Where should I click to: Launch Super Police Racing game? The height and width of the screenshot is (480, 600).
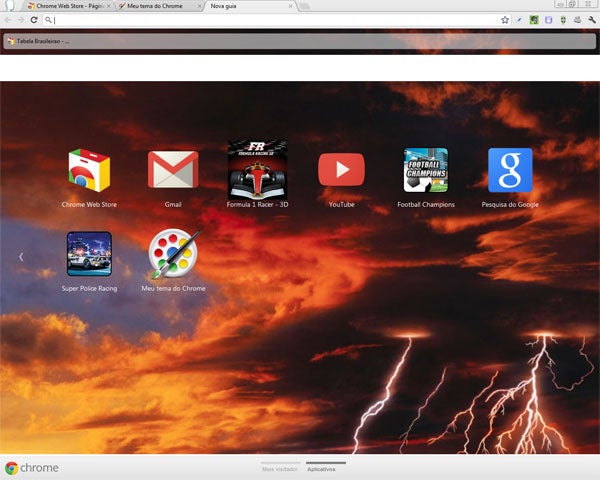pos(89,254)
